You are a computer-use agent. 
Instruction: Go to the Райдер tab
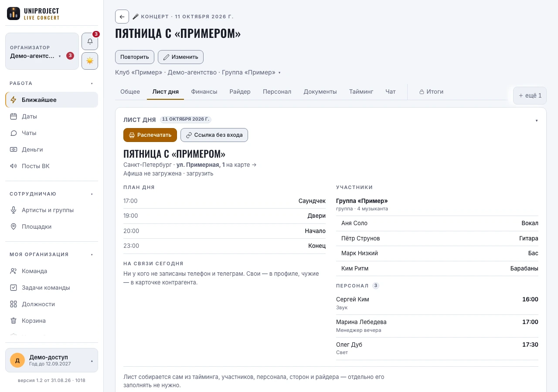(x=240, y=91)
